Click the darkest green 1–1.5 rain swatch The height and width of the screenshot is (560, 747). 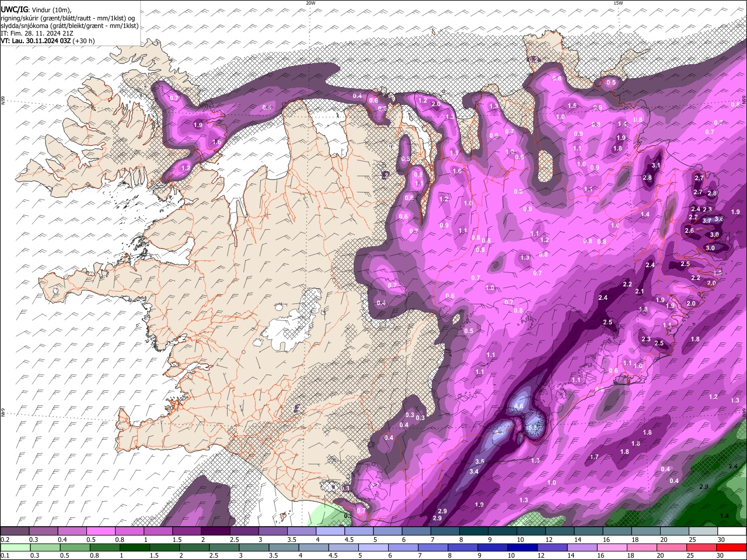[x=134, y=548]
